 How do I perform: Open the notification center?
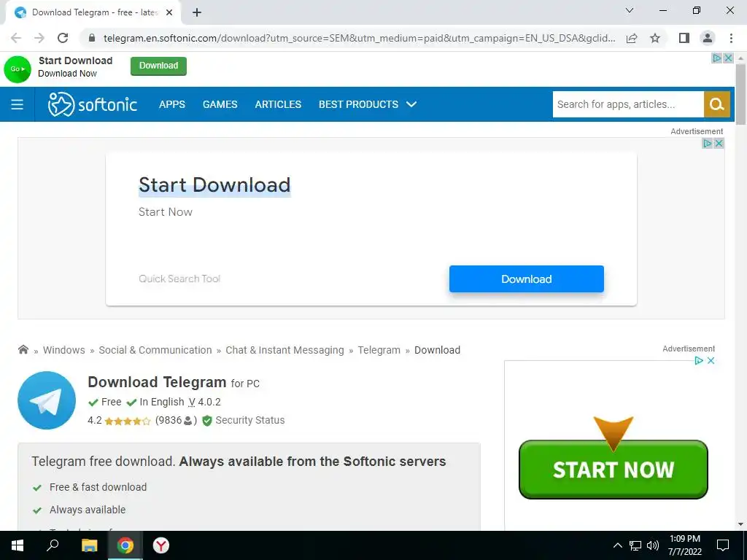coord(723,545)
